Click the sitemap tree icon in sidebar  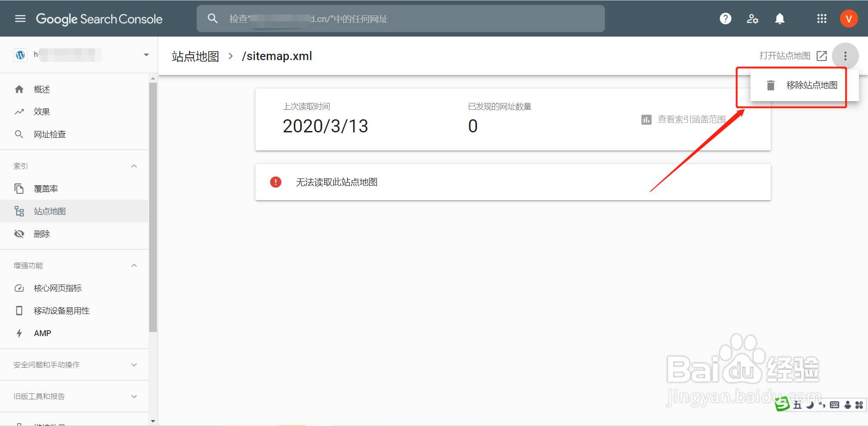pos(19,211)
